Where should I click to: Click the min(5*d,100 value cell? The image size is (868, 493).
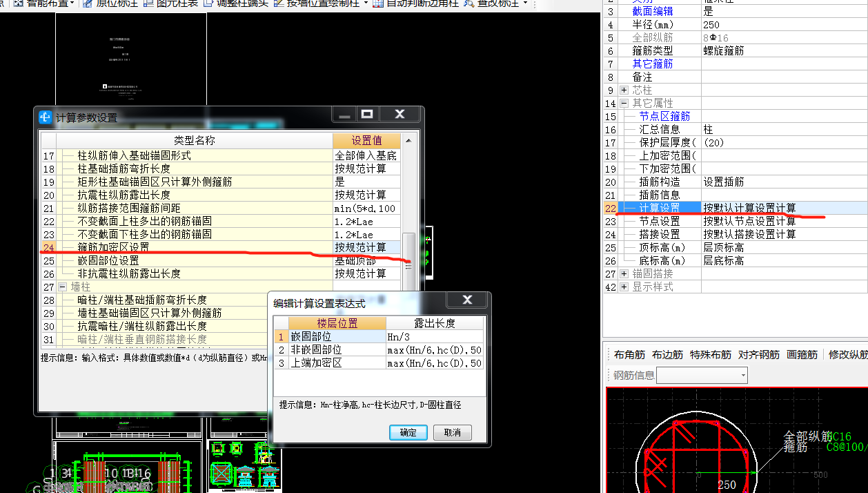coord(366,208)
